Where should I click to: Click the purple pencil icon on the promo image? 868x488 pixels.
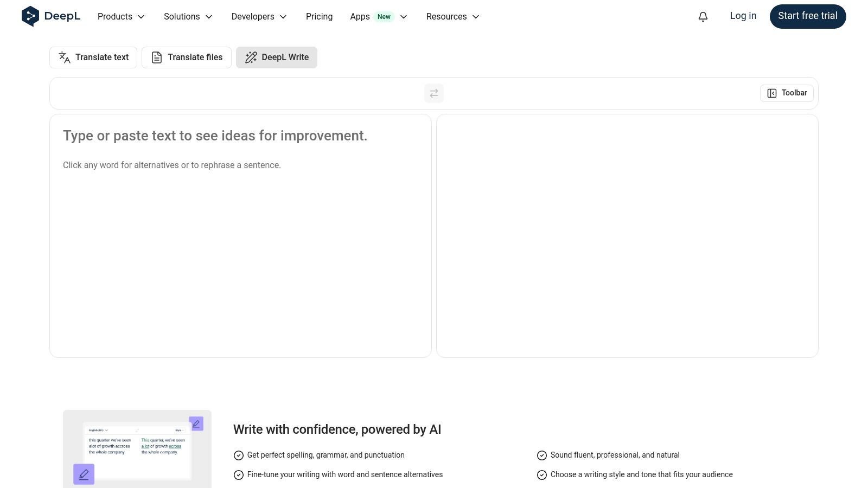click(x=84, y=474)
